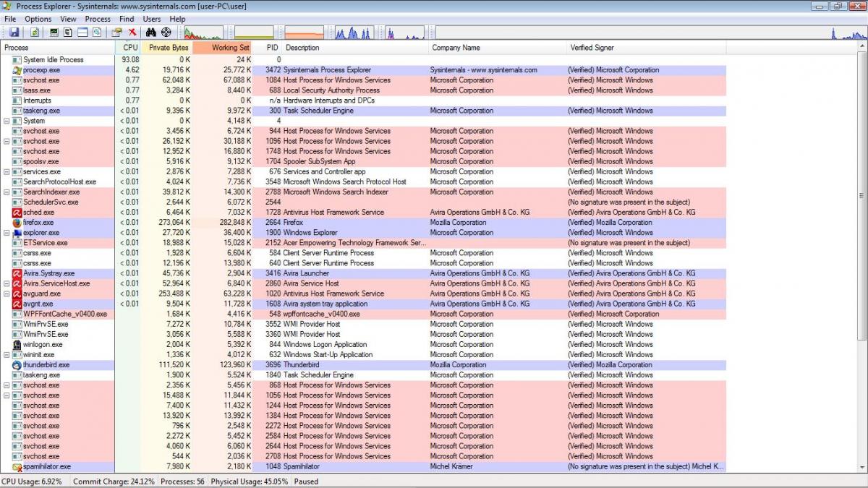Click the crosshair Find Window's Process icon

tap(166, 33)
